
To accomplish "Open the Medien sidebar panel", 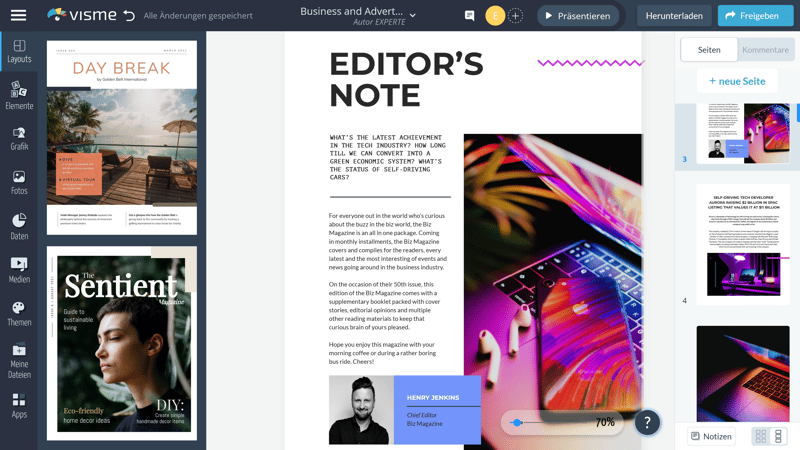I will [x=19, y=270].
